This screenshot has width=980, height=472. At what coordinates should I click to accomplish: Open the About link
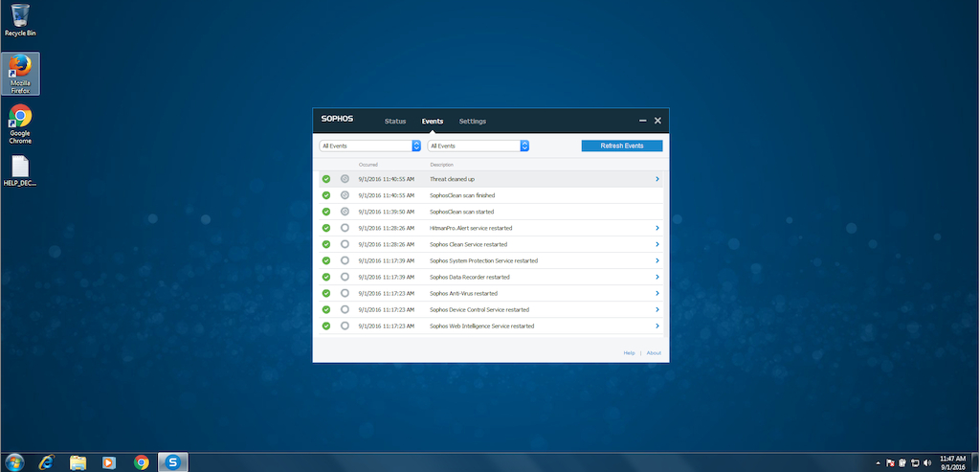click(x=654, y=353)
